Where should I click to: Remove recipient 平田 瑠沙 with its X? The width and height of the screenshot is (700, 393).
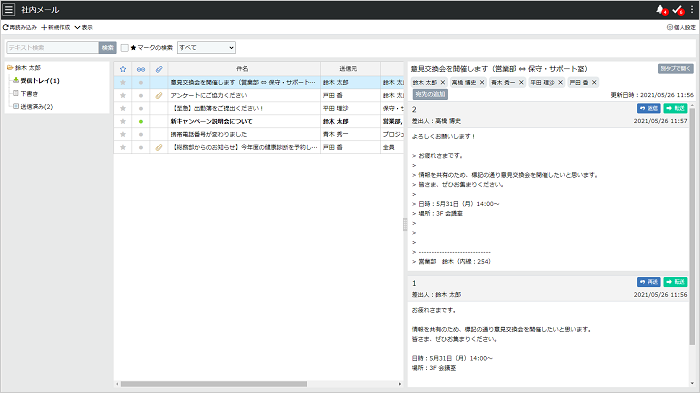pyautogui.click(x=560, y=82)
